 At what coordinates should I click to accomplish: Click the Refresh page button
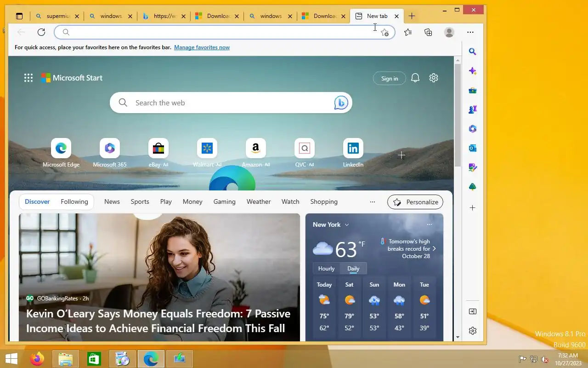(41, 32)
